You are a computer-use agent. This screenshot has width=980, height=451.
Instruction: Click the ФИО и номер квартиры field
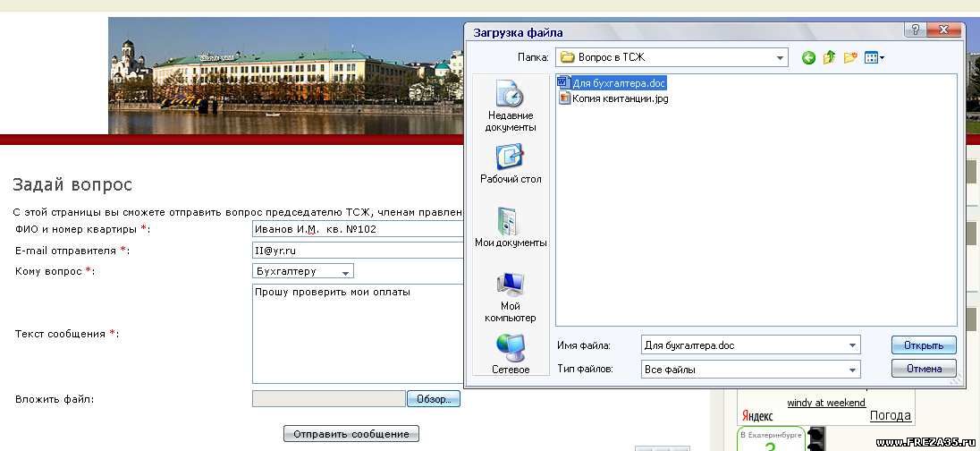[359, 229]
